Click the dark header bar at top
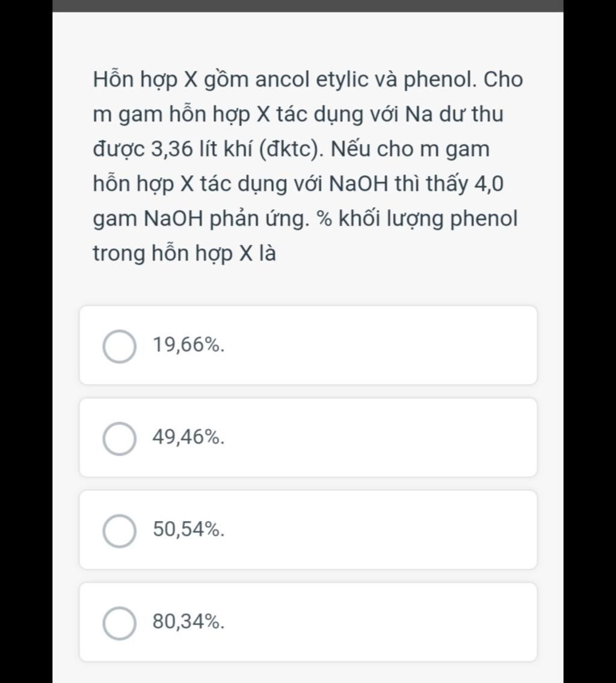 click(308, 5)
